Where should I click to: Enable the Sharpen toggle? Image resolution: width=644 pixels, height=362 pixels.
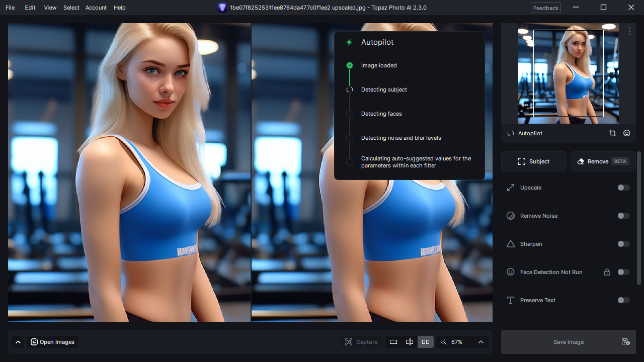click(x=623, y=244)
